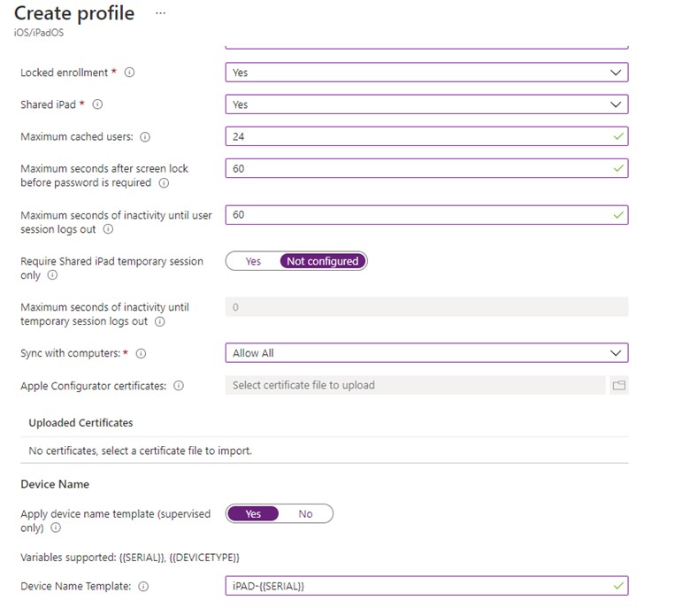Select Yes for apply device name template
Image resolution: width=690 pixels, height=616 pixels.
pos(253,513)
